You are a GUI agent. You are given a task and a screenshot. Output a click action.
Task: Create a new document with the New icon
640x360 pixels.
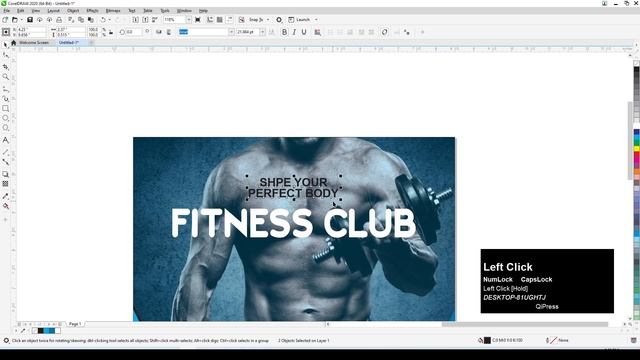[5, 20]
